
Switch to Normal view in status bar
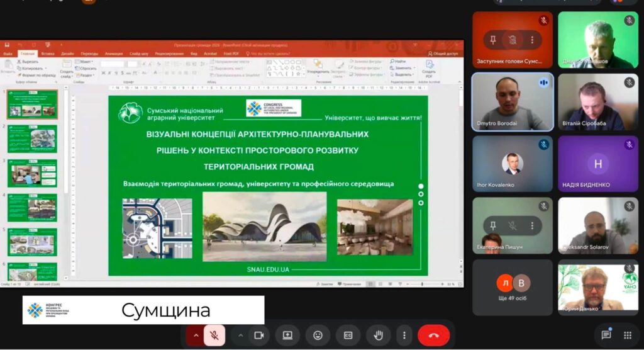pos(370,284)
